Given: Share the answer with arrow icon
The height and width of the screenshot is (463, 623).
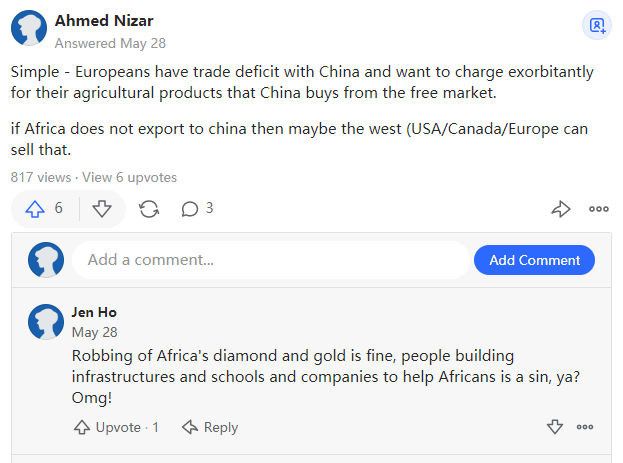Looking at the screenshot, I should (x=560, y=209).
